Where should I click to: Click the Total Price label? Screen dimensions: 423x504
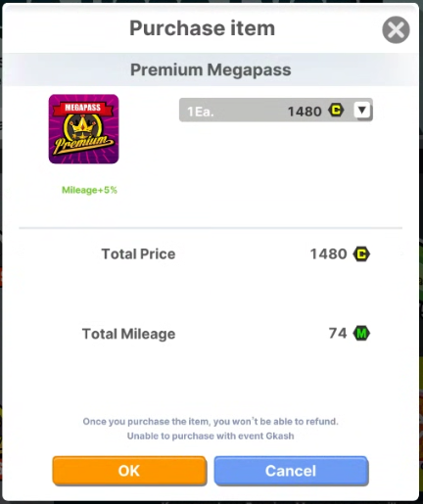[138, 254]
